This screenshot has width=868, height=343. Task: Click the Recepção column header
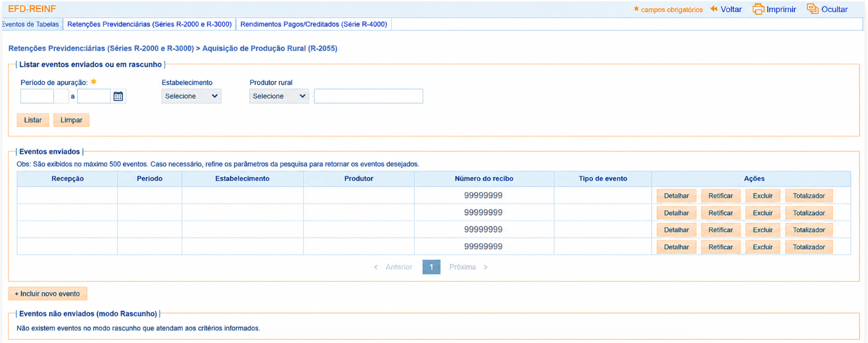point(68,179)
